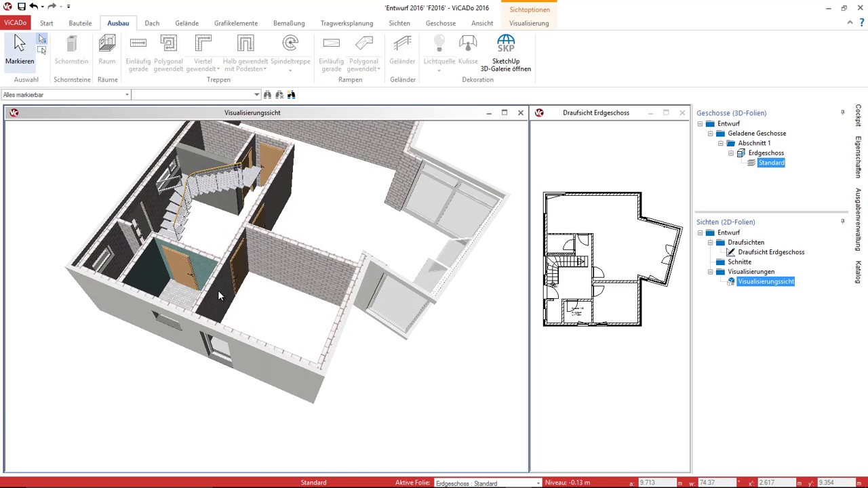
Task: Pin the Sichten (2D-Folien) panel
Action: (843, 222)
